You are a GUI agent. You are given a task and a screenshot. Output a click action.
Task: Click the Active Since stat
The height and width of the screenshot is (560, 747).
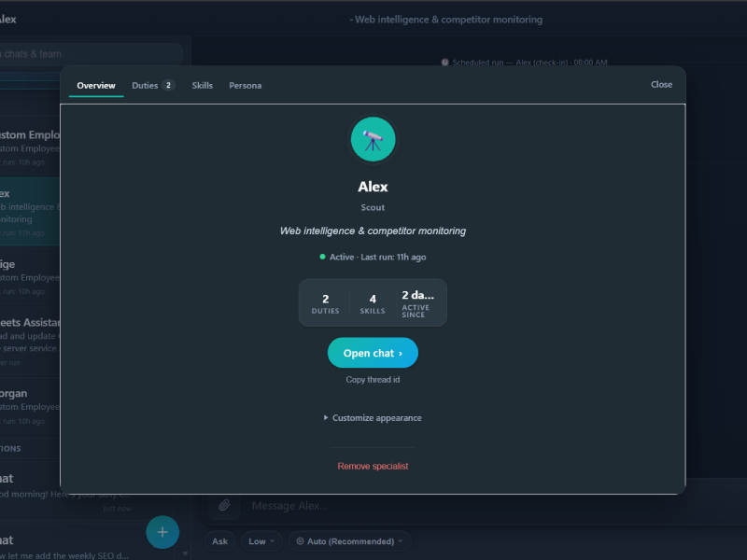[417, 303]
